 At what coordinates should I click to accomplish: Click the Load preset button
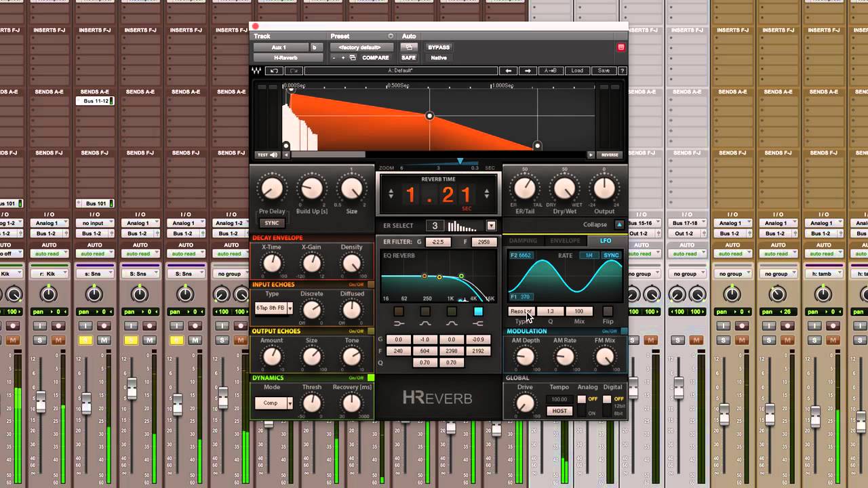click(x=577, y=70)
